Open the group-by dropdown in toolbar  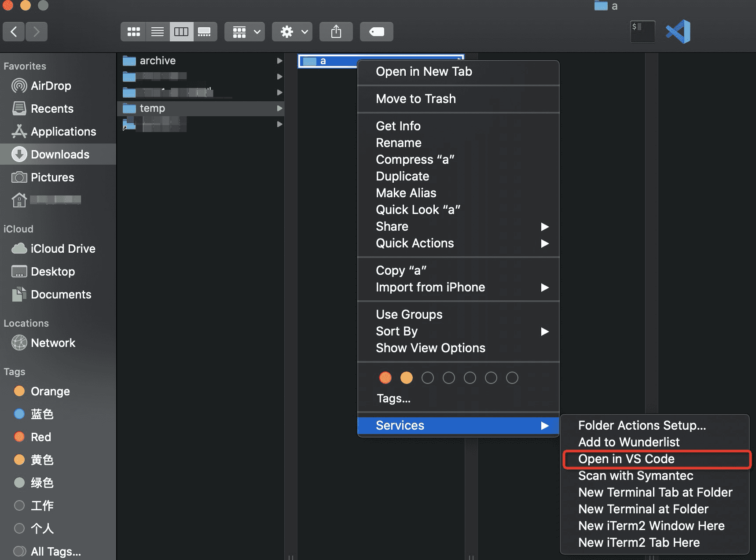click(245, 32)
